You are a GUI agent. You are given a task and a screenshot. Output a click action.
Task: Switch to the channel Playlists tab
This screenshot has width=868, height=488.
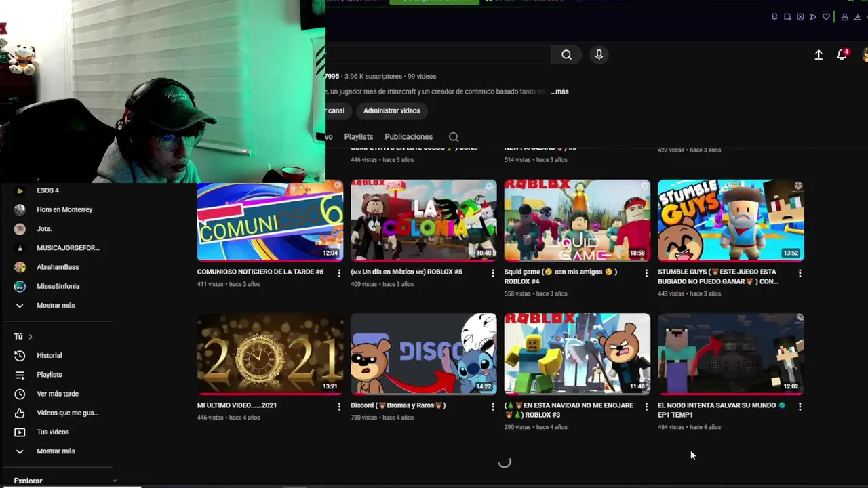(359, 137)
